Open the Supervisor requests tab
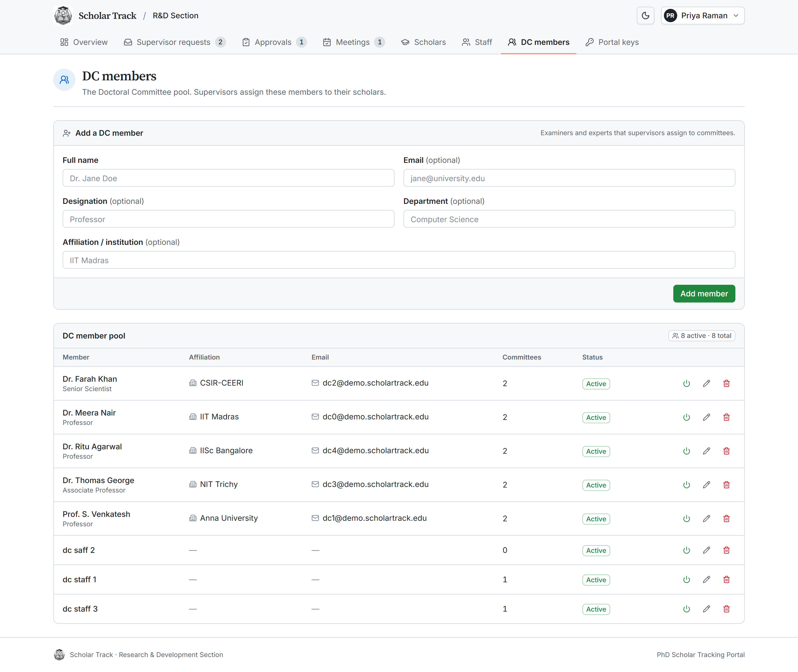The width and height of the screenshot is (798, 672). click(175, 42)
